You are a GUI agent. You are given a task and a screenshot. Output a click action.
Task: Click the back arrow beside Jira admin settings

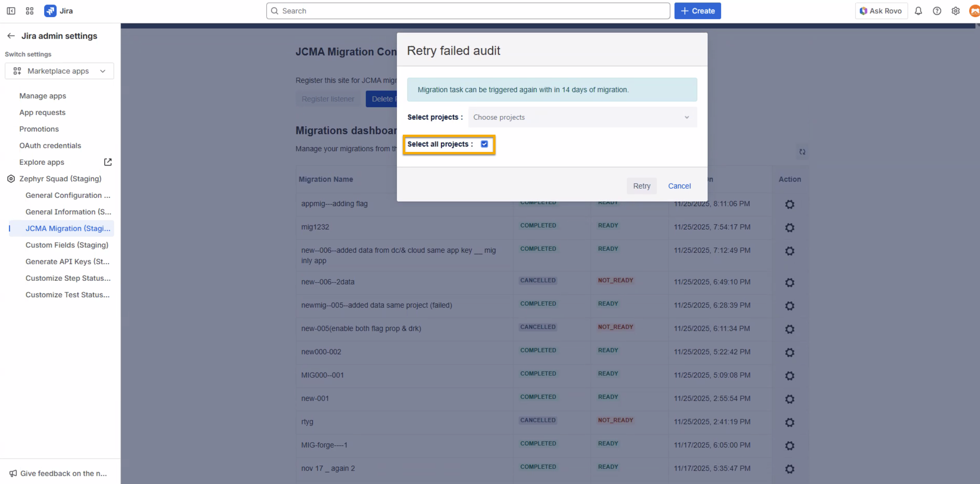tap(11, 36)
